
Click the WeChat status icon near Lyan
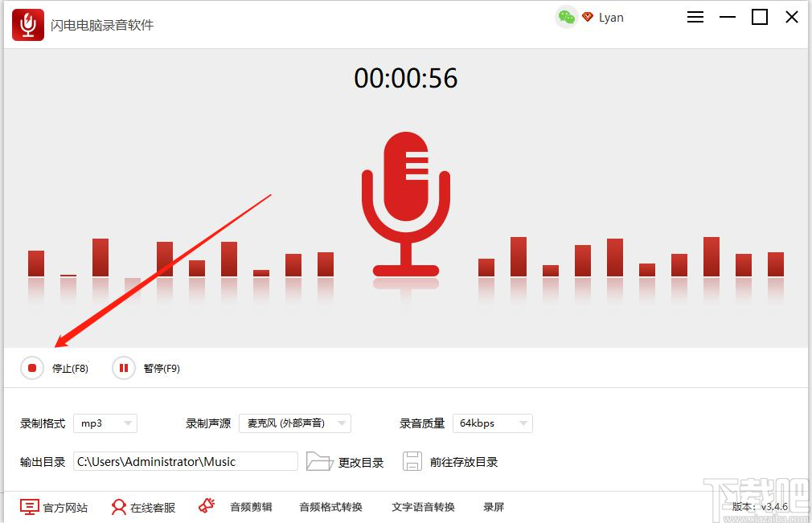(565, 17)
